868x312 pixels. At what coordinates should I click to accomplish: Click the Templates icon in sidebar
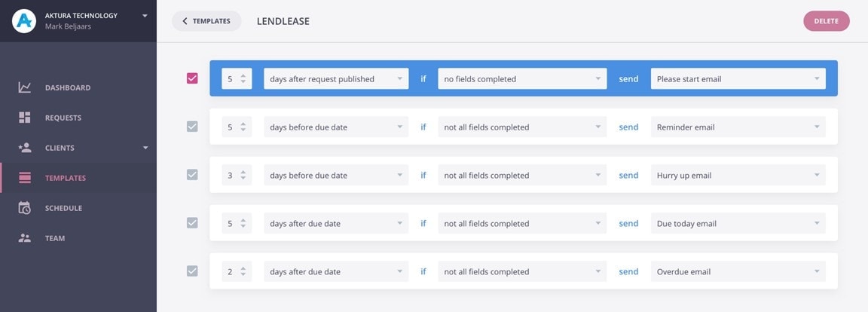[x=24, y=178]
